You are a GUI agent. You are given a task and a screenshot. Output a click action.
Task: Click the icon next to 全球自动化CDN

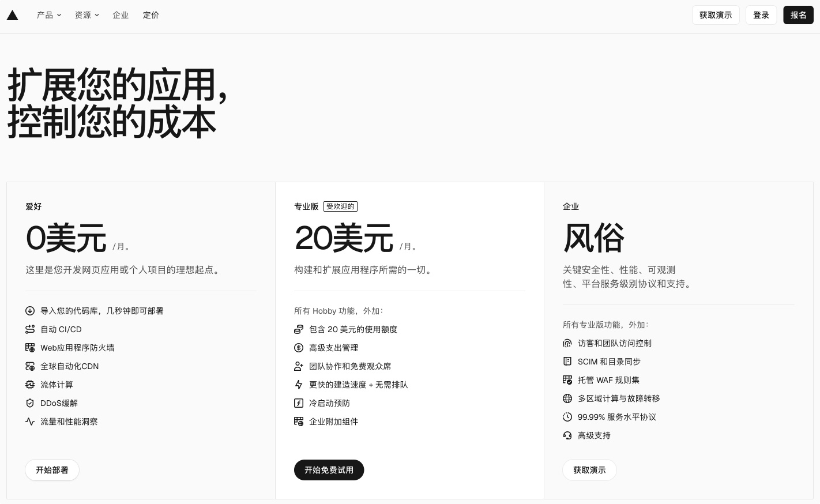point(30,366)
